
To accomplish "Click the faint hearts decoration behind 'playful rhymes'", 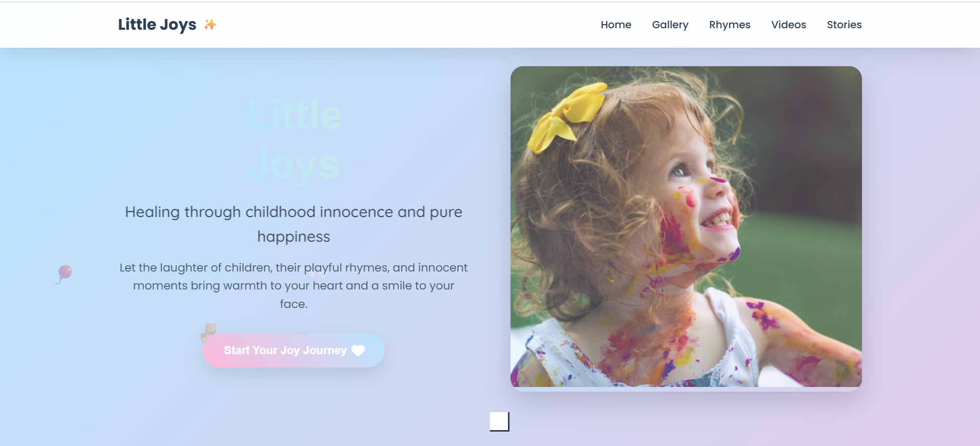I will pyautogui.click(x=317, y=275).
